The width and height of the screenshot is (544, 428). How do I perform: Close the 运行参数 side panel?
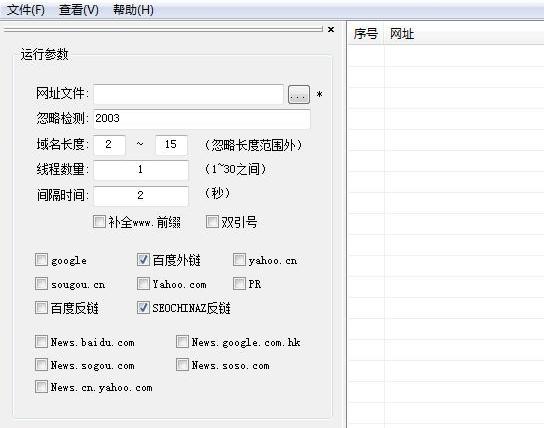click(331, 29)
